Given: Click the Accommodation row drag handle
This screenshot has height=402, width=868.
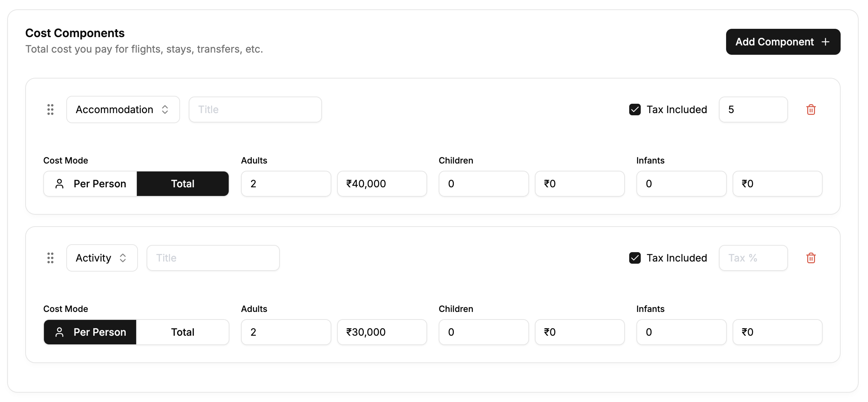Looking at the screenshot, I should (x=50, y=110).
